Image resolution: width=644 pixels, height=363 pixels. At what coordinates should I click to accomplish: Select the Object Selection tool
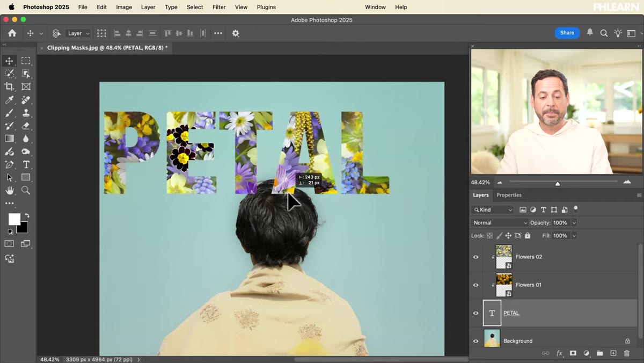click(26, 74)
